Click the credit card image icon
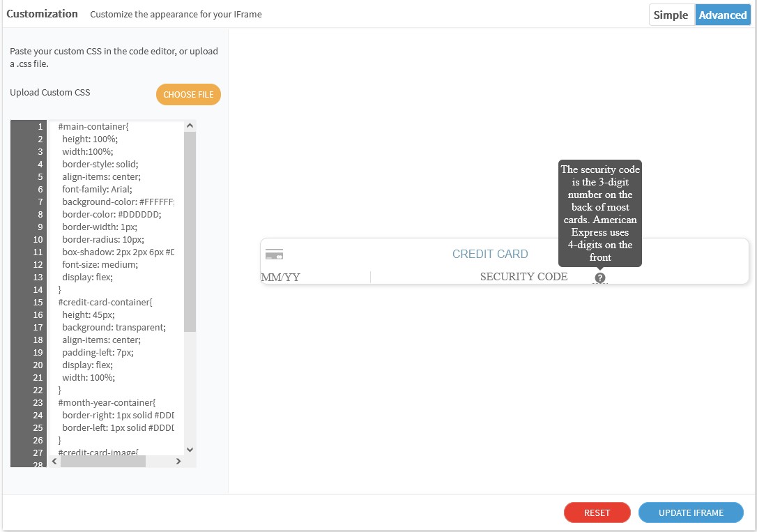 (274, 254)
